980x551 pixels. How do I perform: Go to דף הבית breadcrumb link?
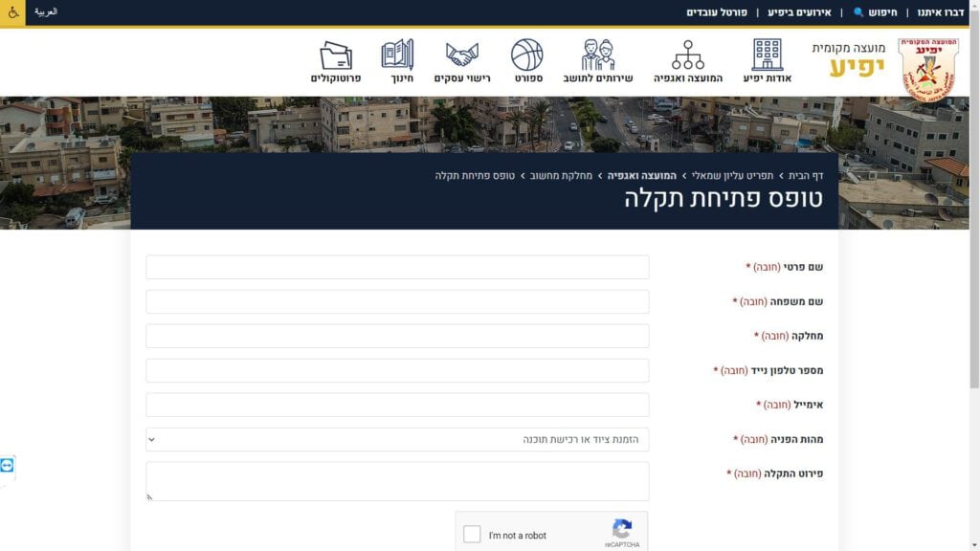805,176
